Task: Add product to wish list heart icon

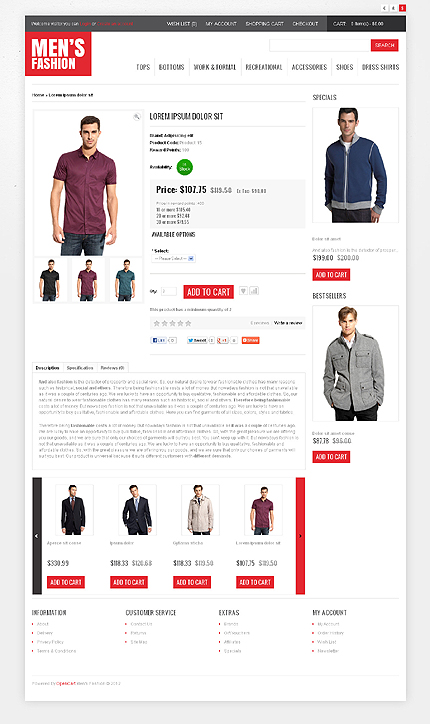Action: point(243,291)
